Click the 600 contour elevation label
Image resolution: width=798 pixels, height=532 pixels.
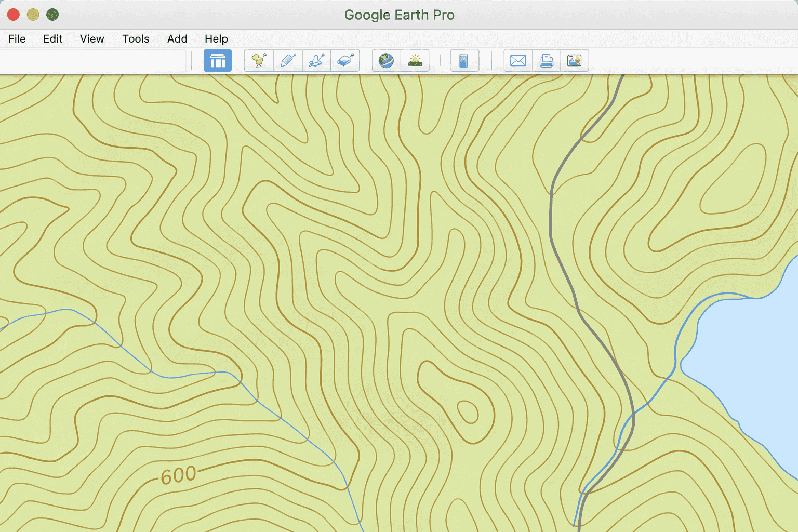click(178, 475)
